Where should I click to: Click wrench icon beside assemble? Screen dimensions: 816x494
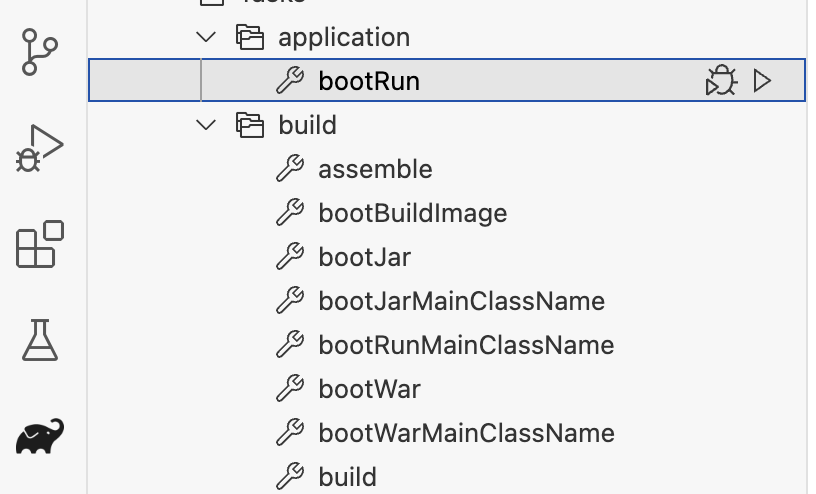(x=290, y=169)
